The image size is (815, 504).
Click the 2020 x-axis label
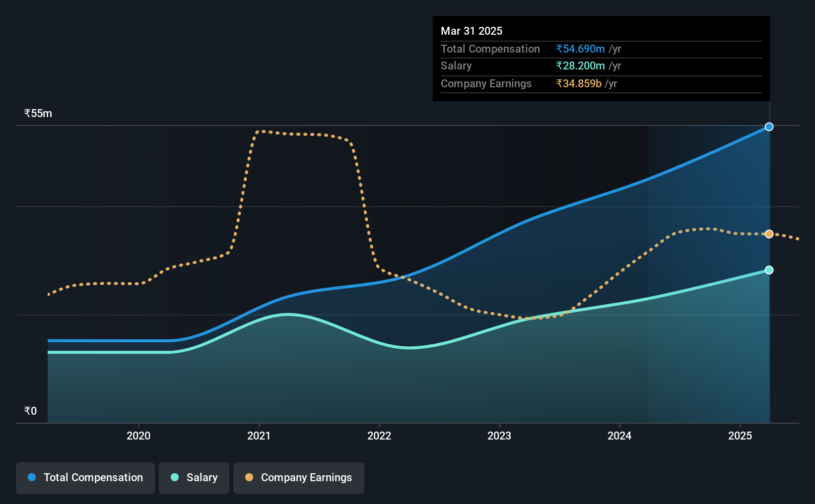click(x=138, y=436)
